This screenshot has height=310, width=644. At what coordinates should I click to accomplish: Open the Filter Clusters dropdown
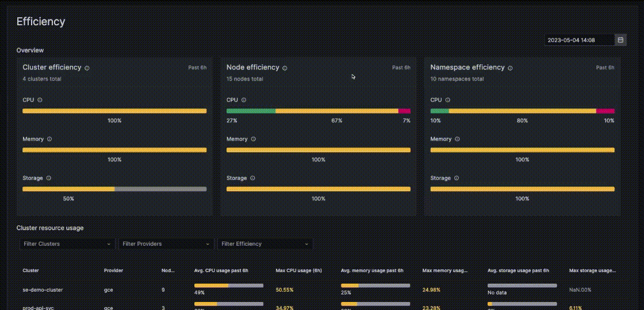point(67,244)
